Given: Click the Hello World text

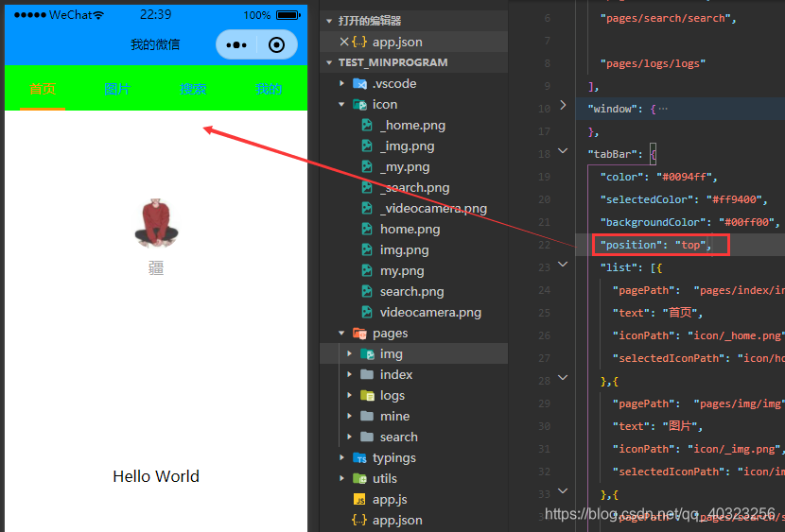Looking at the screenshot, I should pos(156,476).
